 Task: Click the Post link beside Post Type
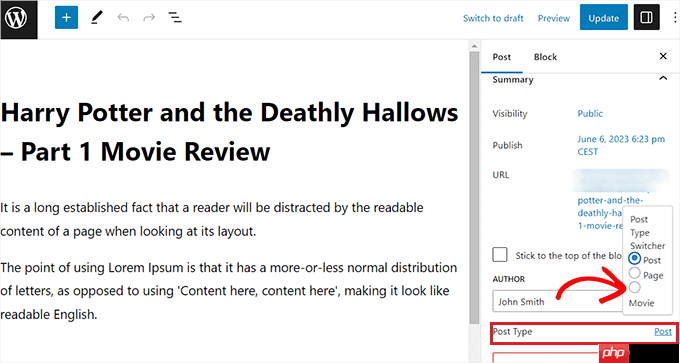(x=663, y=332)
